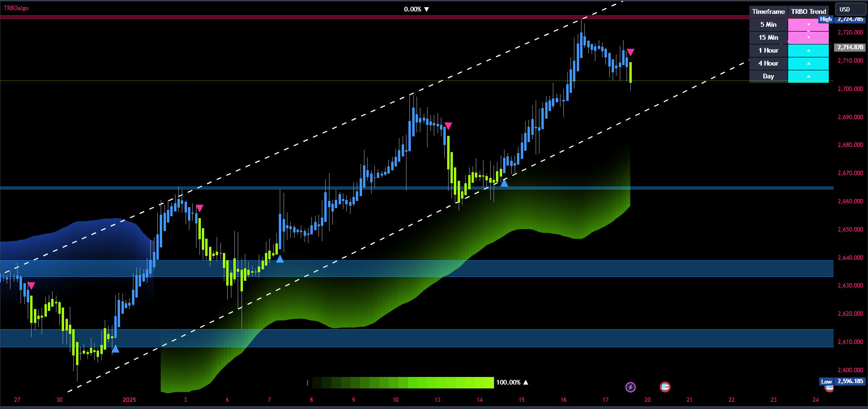This screenshot has width=868, height=409.
Task: Click the 1 Hour cyan trend arrow cell
Action: coord(808,50)
